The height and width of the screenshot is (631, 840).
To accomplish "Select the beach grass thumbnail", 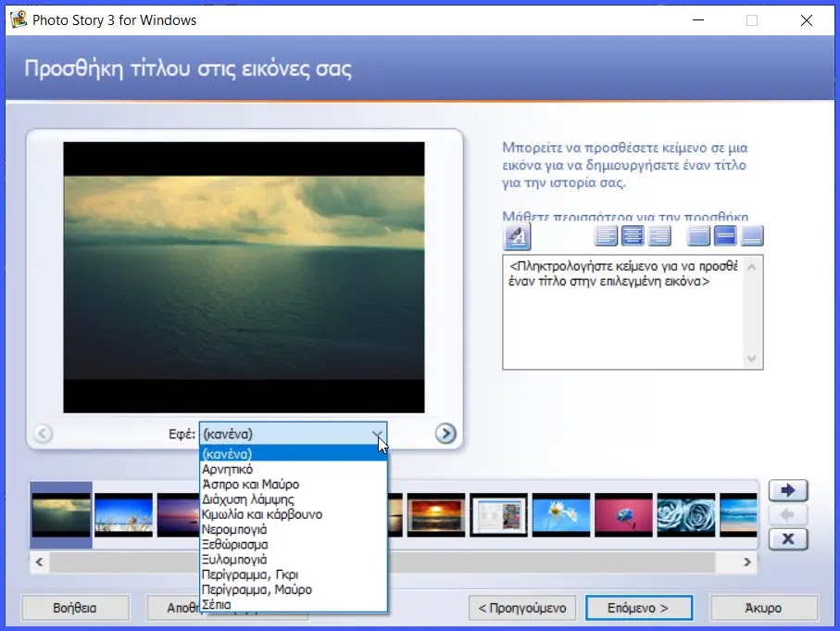I will click(x=124, y=515).
